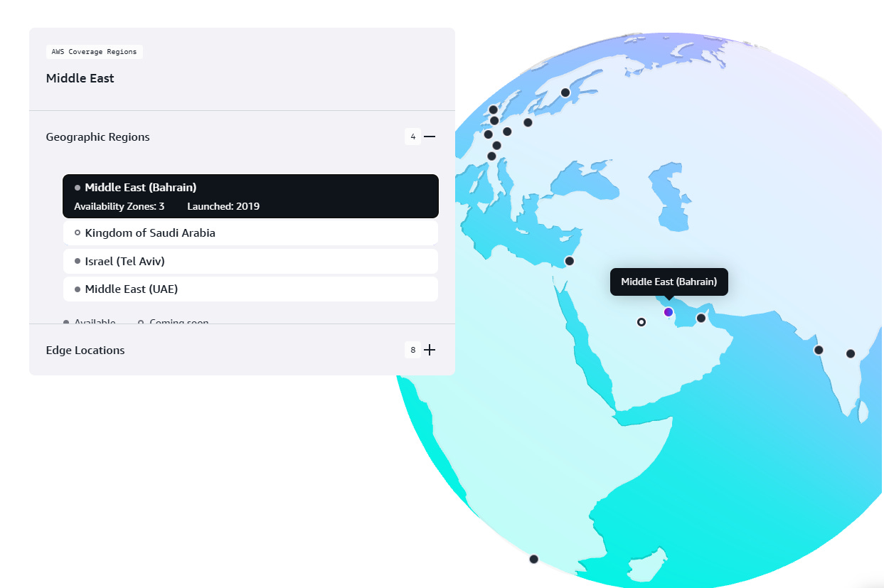This screenshot has width=884, height=588.
Task: Select the Frankfurt marker east of Paris
Action: (x=507, y=132)
